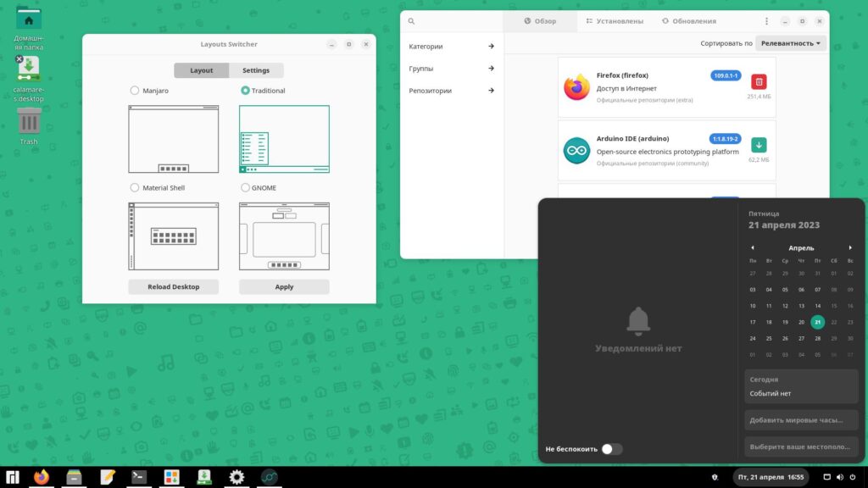Viewport: 868px width, 488px height.
Task: Launch Firefox from the taskbar
Action: [42, 477]
